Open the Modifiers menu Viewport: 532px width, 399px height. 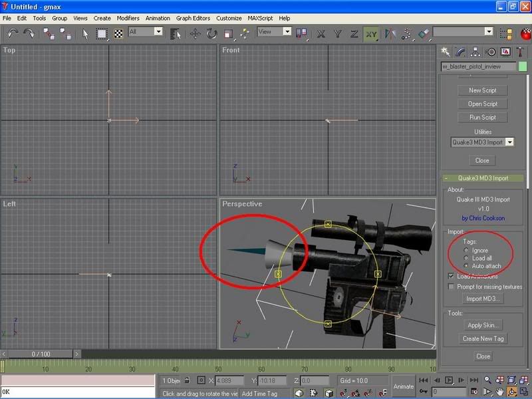(128, 19)
